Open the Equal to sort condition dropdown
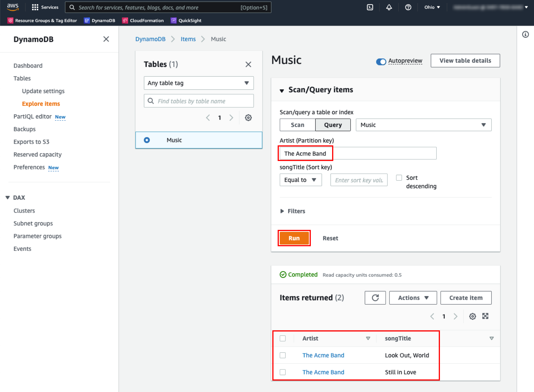The height and width of the screenshot is (392, 534). [x=301, y=180]
